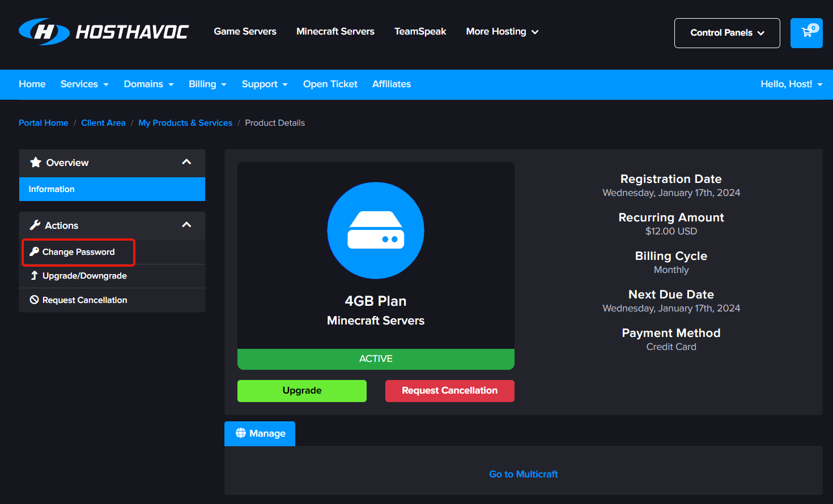Open the shopping cart icon

coord(806,33)
